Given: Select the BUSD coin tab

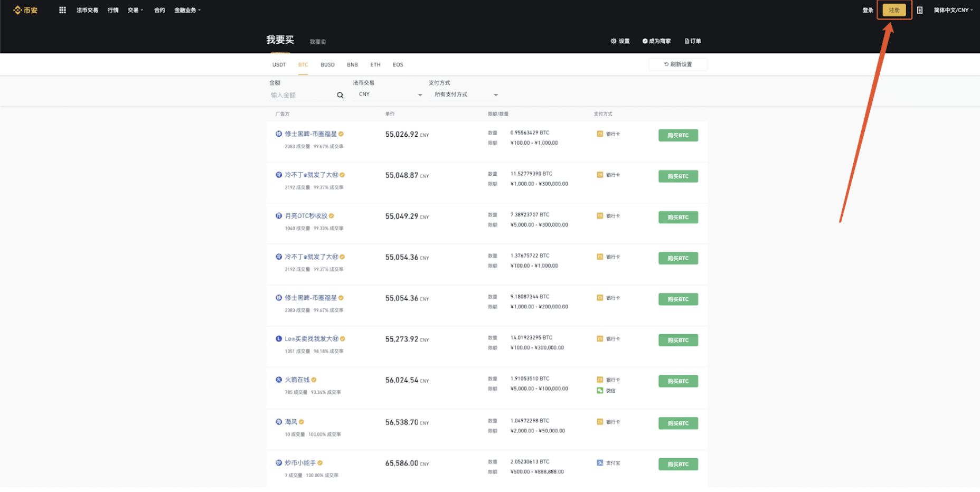Looking at the screenshot, I should [x=327, y=65].
